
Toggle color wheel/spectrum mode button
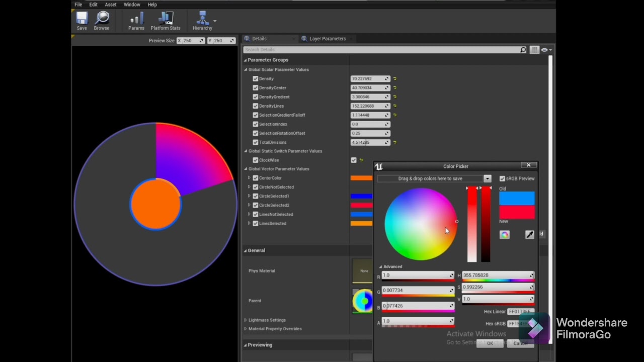(x=505, y=235)
